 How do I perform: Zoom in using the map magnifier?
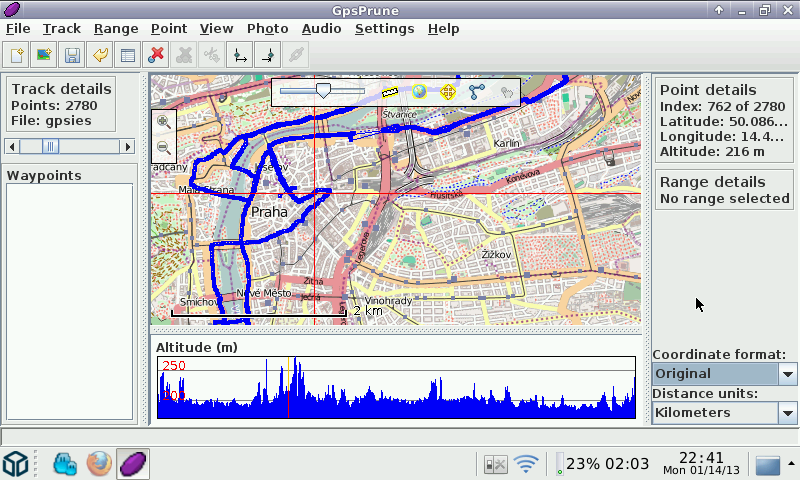click(164, 122)
